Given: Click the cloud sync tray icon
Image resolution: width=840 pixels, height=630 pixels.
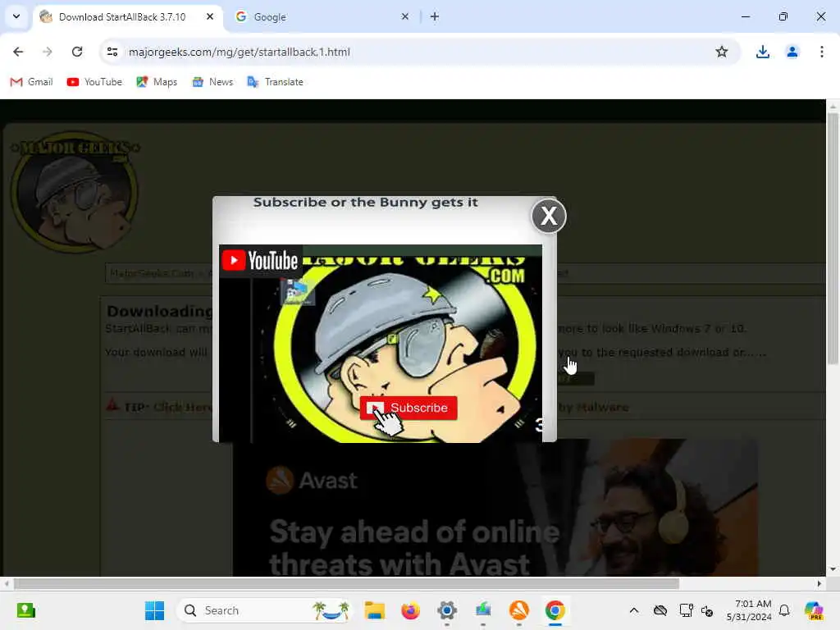Looking at the screenshot, I should click(660, 610).
